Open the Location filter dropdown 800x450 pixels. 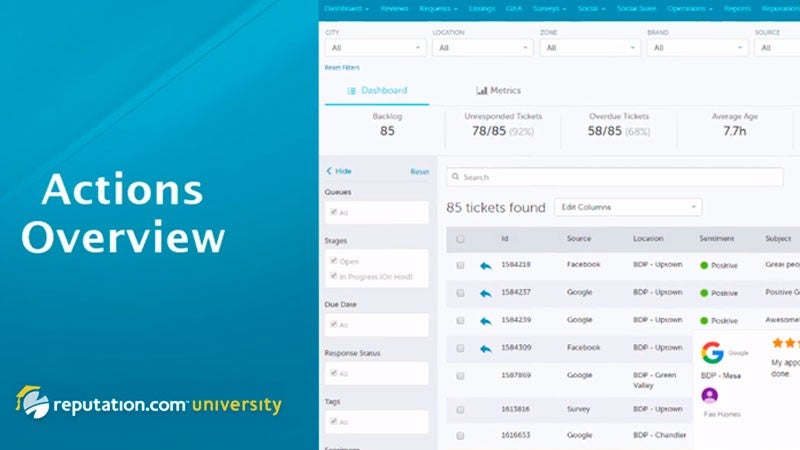483,47
